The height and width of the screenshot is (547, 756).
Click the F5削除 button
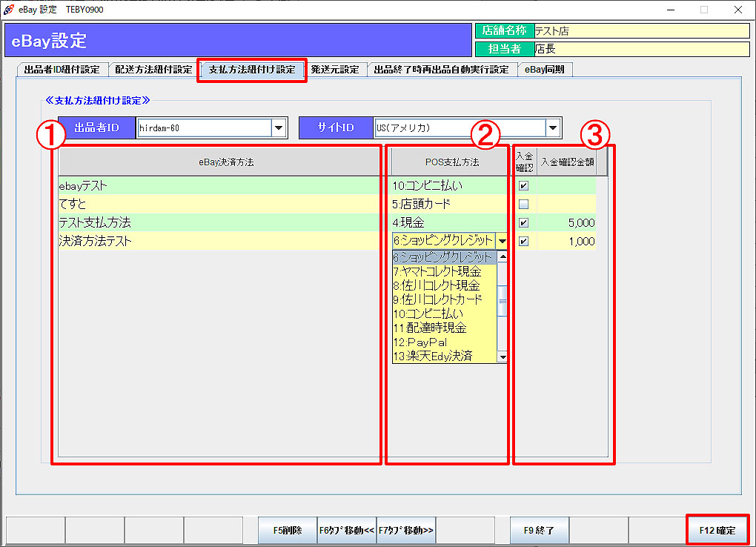pos(288,531)
